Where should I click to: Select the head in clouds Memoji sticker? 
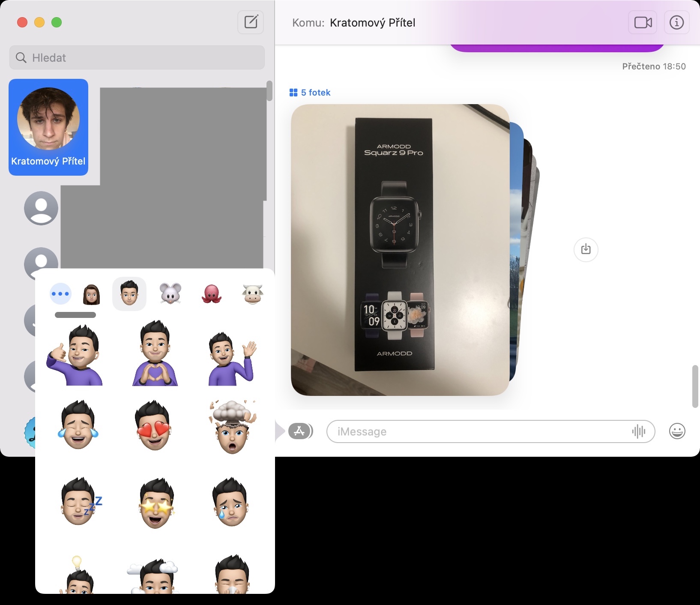click(x=153, y=576)
